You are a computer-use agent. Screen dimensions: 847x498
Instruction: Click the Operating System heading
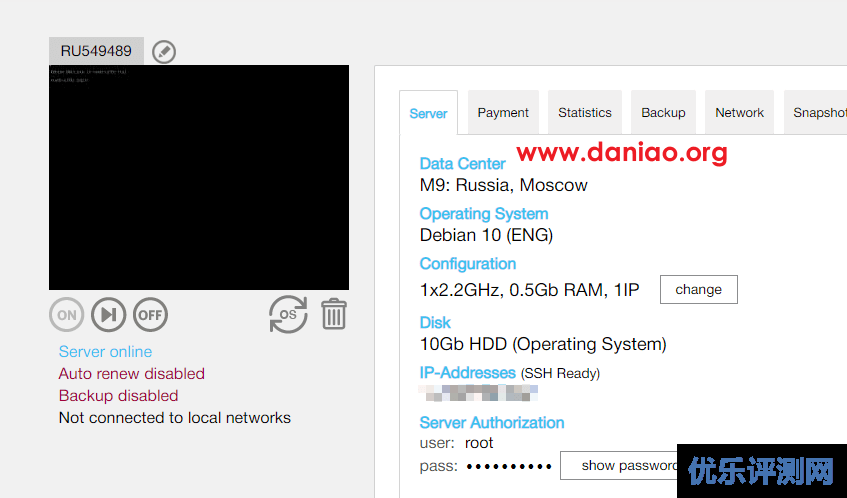pos(484,214)
